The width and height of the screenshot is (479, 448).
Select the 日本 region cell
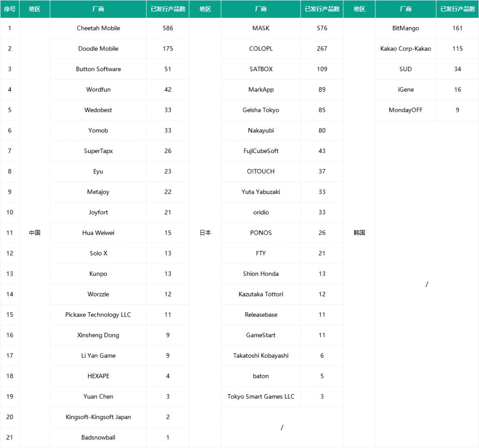pyautogui.click(x=205, y=233)
